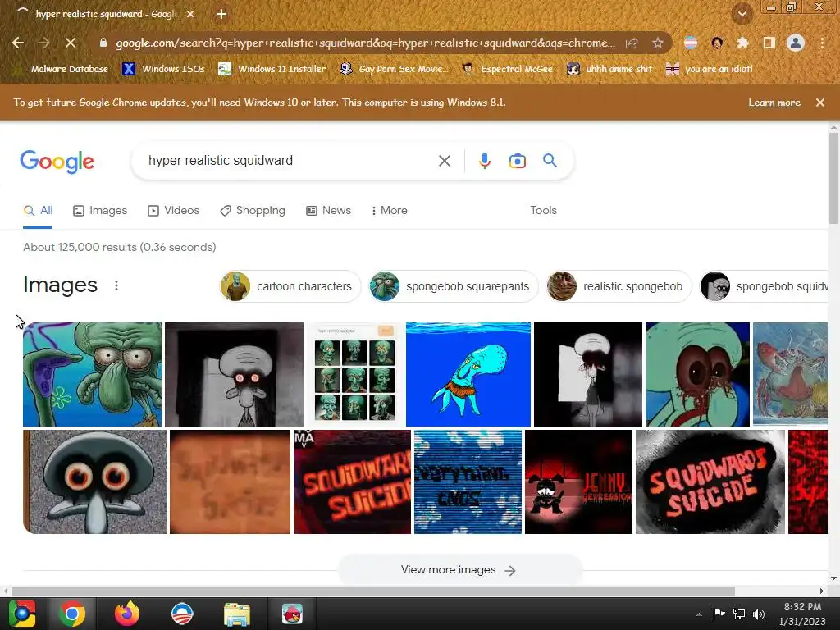Open the Chrome three-dot menu

(x=822, y=43)
